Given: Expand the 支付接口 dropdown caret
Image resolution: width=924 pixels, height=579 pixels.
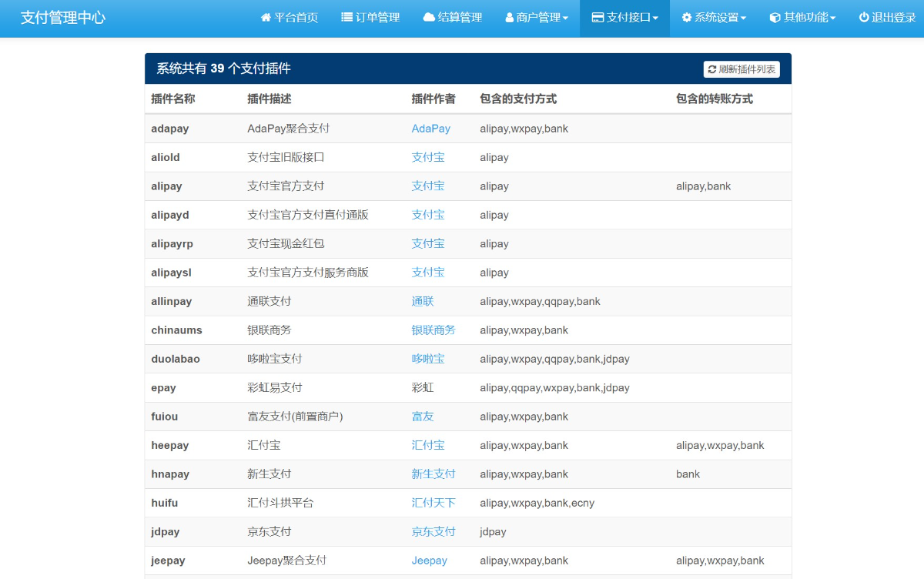Looking at the screenshot, I should (655, 18).
